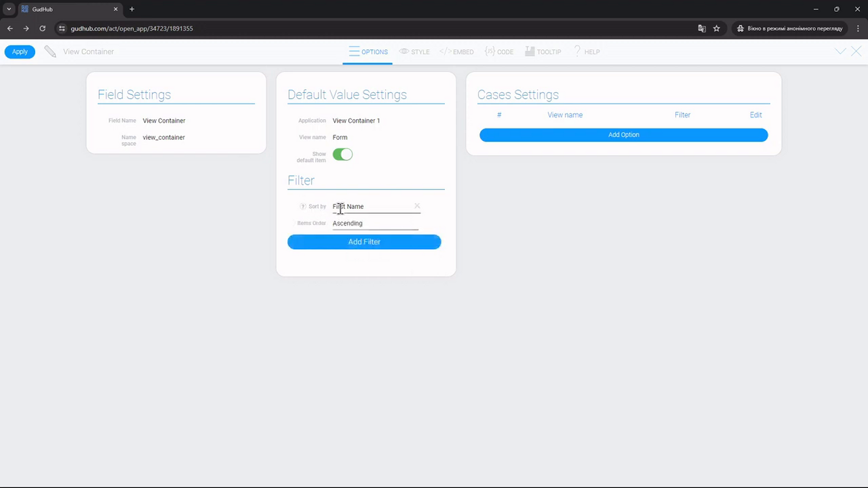Open the translate page icon in address bar
The width and height of the screenshot is (868, 488).
tap(702, 28)
